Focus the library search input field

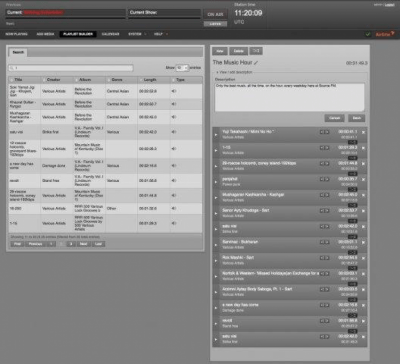coord(71,68)
